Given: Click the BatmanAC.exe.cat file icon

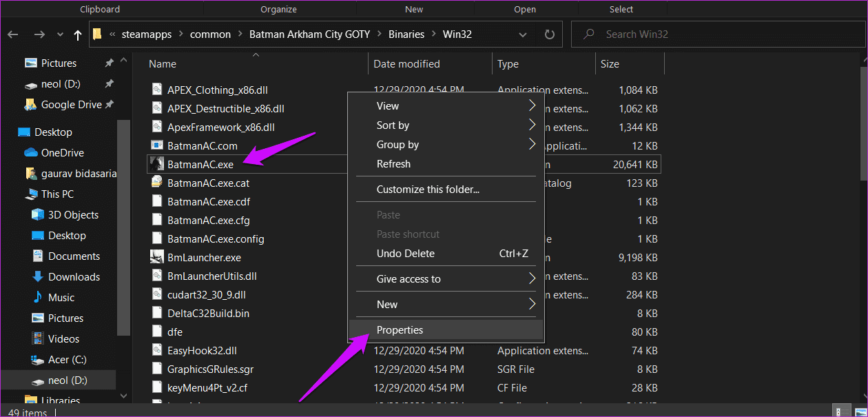Looking at the screenshot, I should [x=156, y=183].
